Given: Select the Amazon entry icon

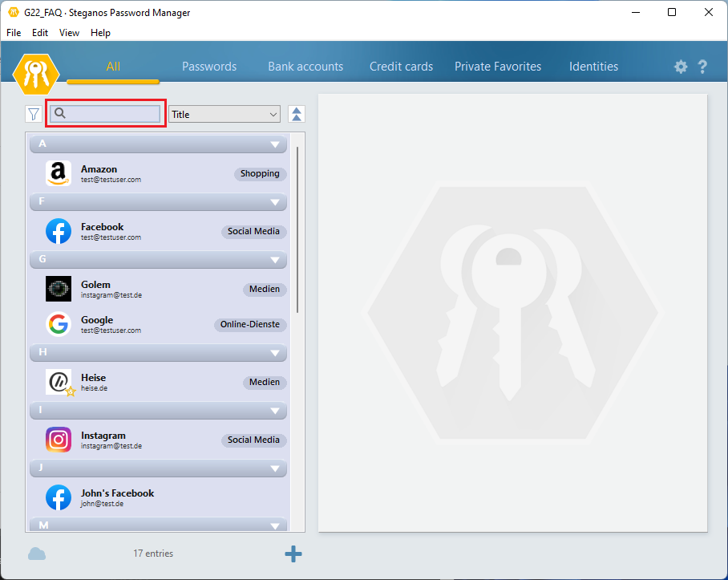Looking at the screenshot, I should point(59,173).
